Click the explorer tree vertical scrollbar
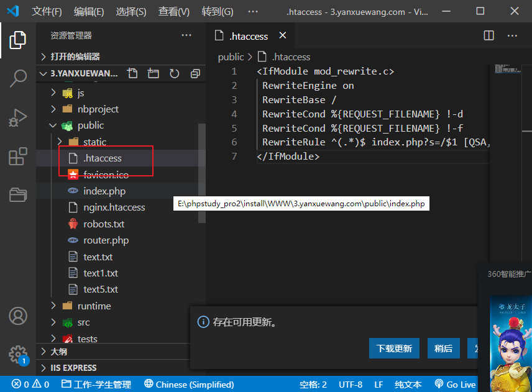 [202, 173]
